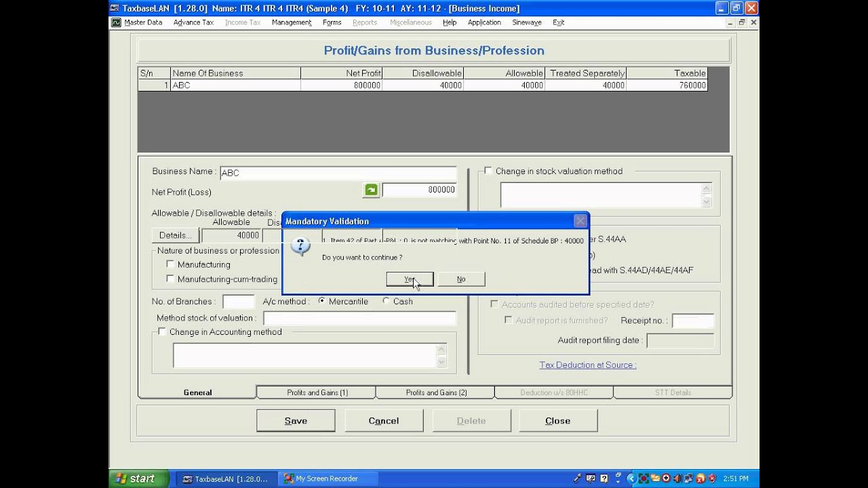Open the Sinewave menu
The height and width of the screenshot is (488, 868).
(x=527, y=22)
